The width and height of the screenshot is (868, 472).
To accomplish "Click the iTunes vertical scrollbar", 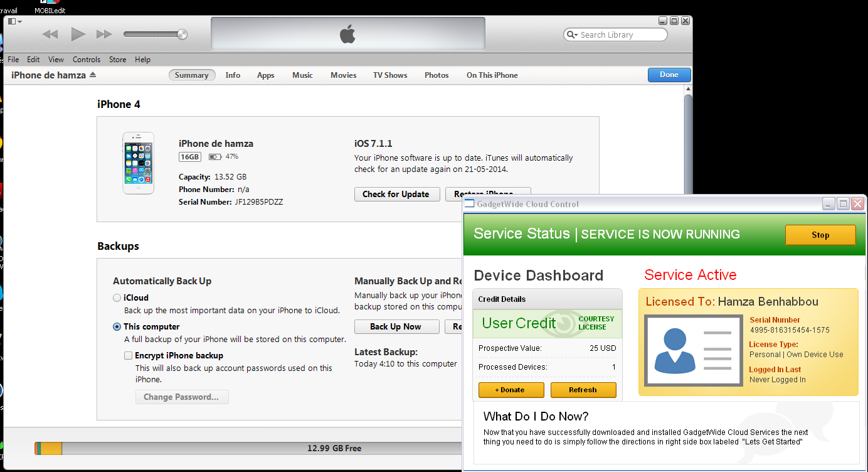I will click(x=688, y=144).
